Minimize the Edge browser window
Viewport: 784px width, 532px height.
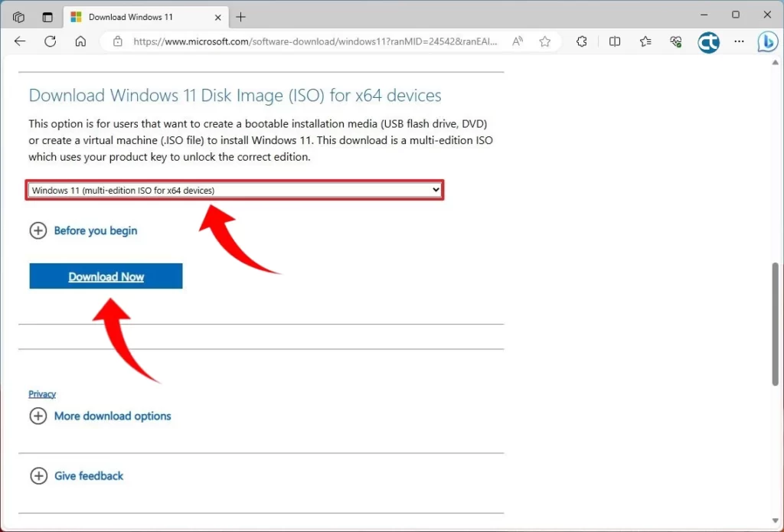pyautogui.click(x=704, y=15)
